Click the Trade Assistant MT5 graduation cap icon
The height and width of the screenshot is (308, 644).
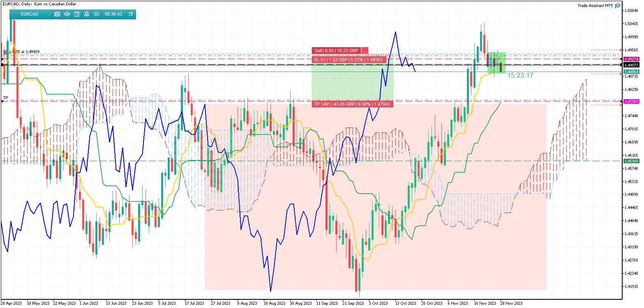(618, 6)
